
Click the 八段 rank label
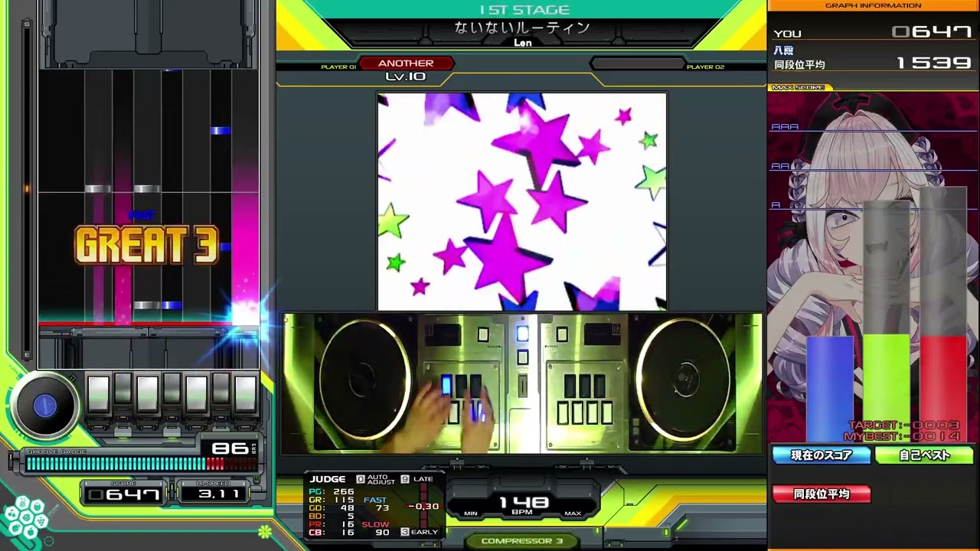pos(784,50)
